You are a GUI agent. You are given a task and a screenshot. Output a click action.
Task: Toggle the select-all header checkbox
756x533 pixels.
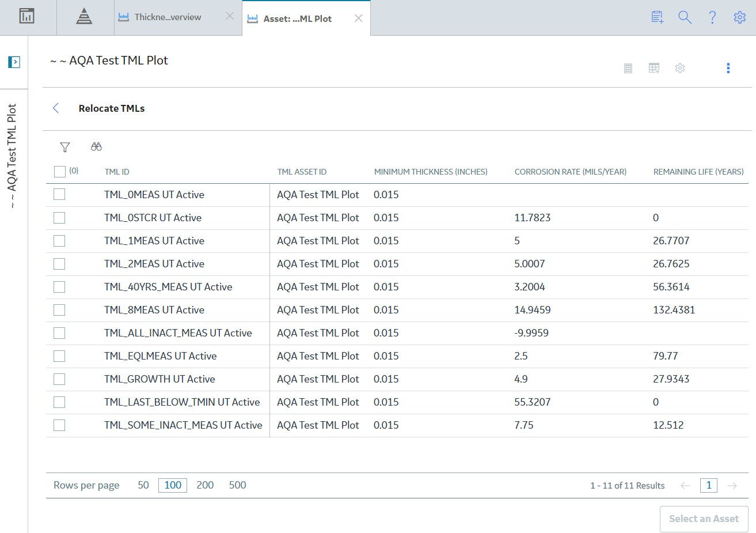(59, 172)
